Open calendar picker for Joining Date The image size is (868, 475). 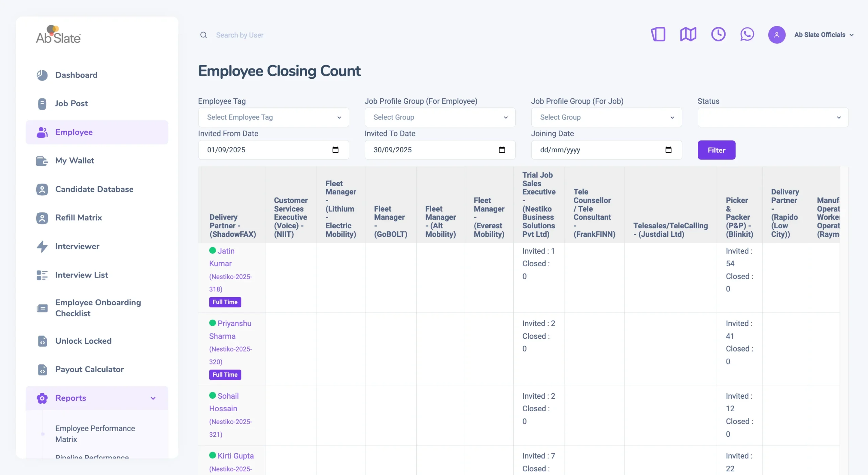(668, 150)
